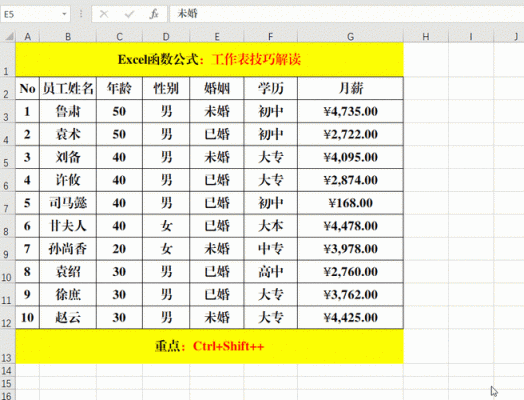Select column F header
Viewport: 524px width, 400px height.
[x=271, y=37]
